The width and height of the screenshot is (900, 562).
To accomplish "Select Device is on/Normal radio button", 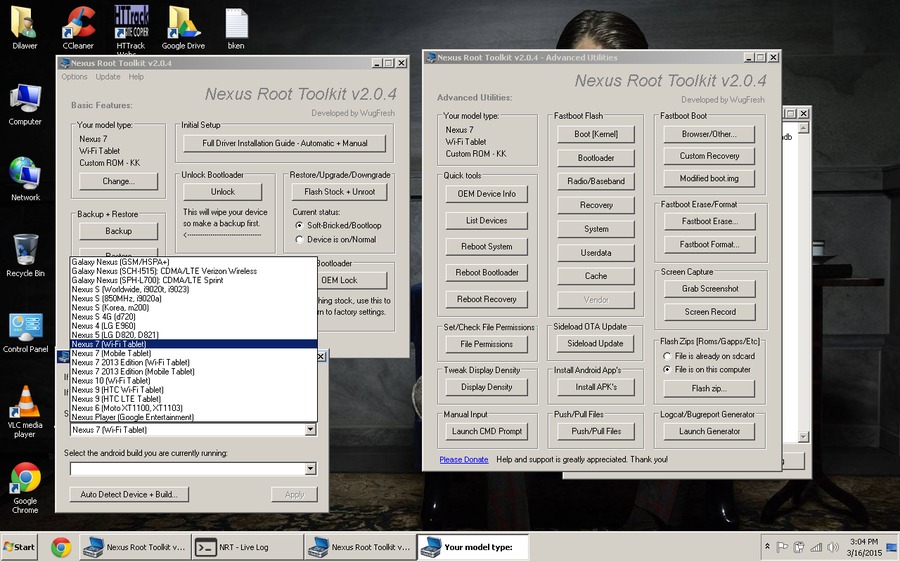I will click(299, 239).
